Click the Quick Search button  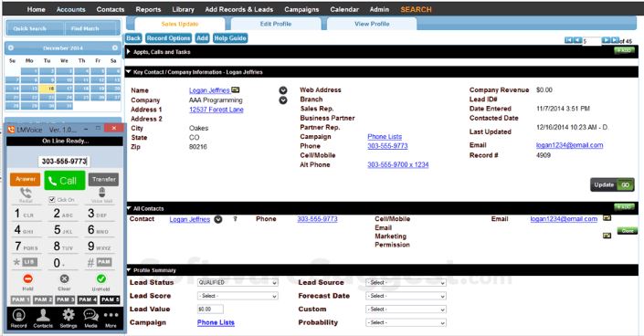(x=29, y=28)
